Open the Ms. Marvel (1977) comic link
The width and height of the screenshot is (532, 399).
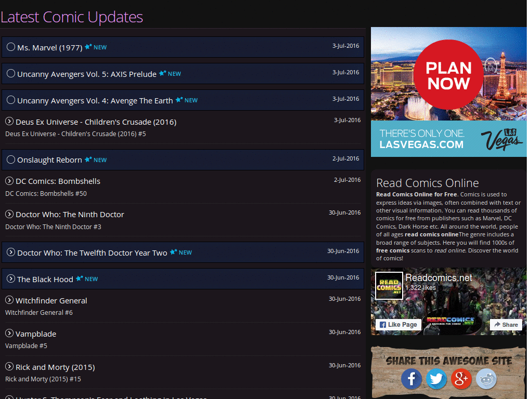coord(50,48)
